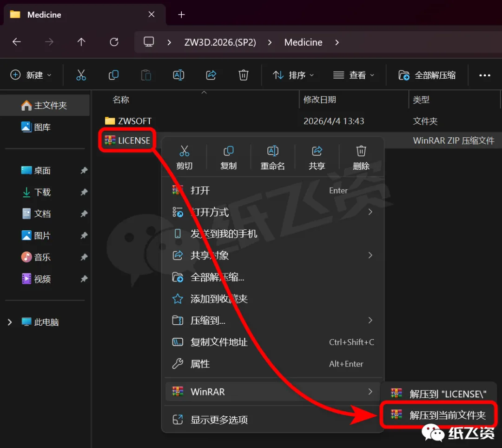Screen dimensions: 502x448
Task: Go up one folder level
Action: tap(81, 42)
